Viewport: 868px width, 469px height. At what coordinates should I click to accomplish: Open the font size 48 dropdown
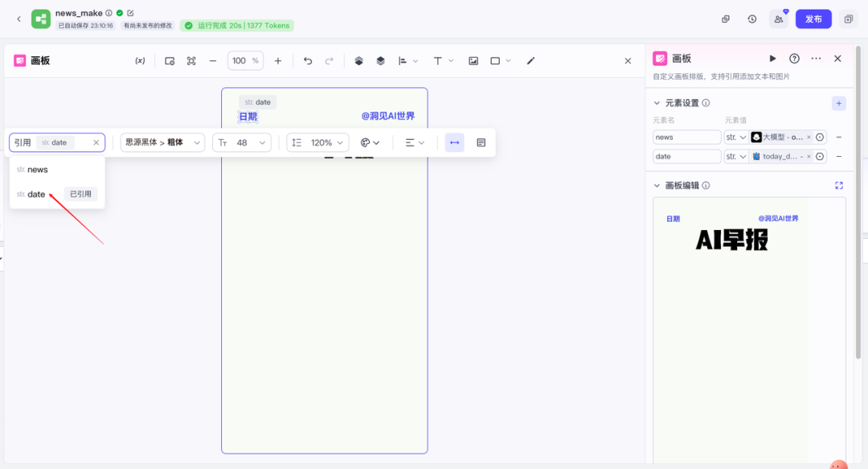(242, 142)
